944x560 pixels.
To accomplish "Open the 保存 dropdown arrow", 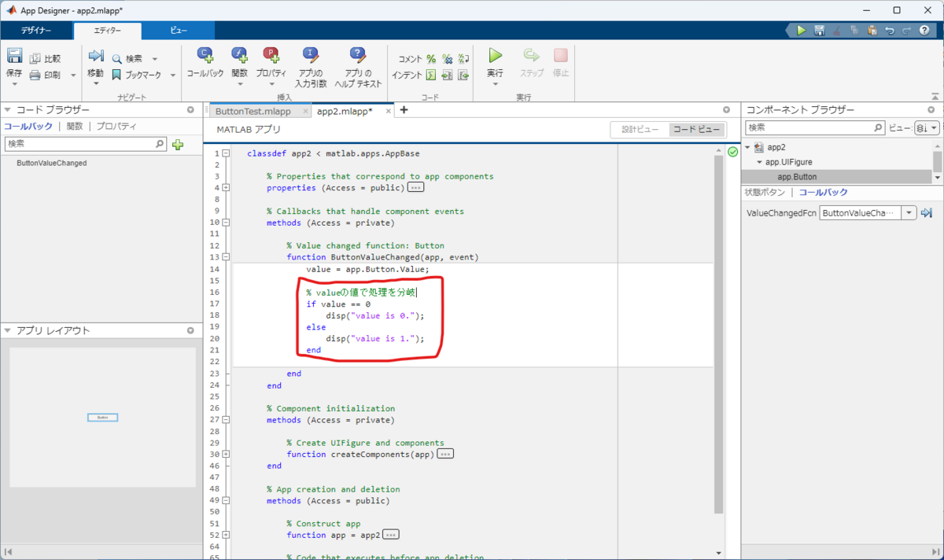I will tap(14, 85).
